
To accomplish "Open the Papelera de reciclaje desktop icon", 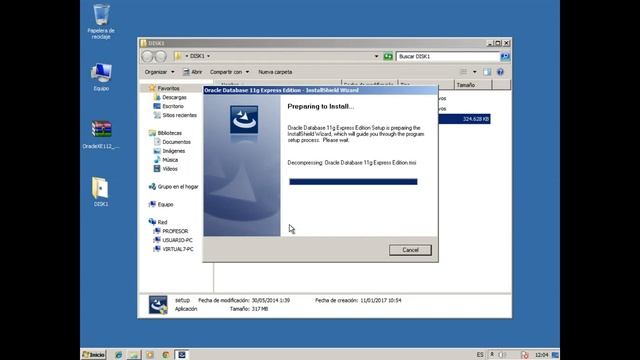I will [x=101, y=21].
